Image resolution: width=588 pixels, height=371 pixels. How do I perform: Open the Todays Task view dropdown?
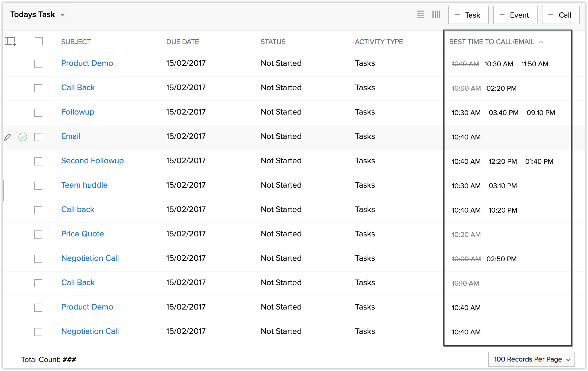[63, 15]
